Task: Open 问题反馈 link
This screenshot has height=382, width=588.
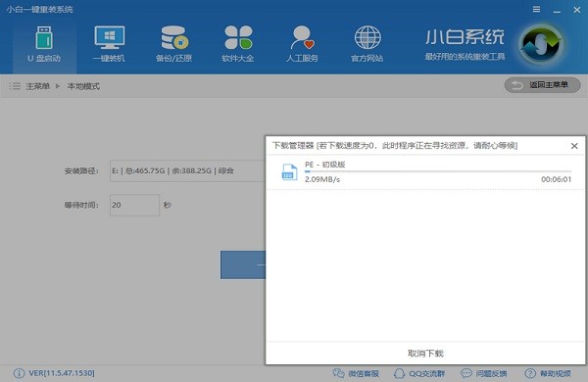Action: [484, 373]
